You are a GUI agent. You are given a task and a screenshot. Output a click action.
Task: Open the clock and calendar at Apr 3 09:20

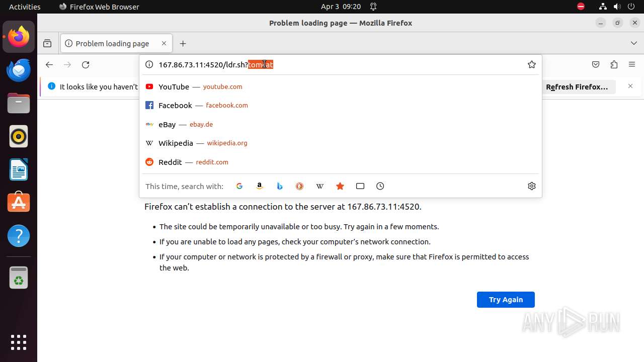click(341, 7)
